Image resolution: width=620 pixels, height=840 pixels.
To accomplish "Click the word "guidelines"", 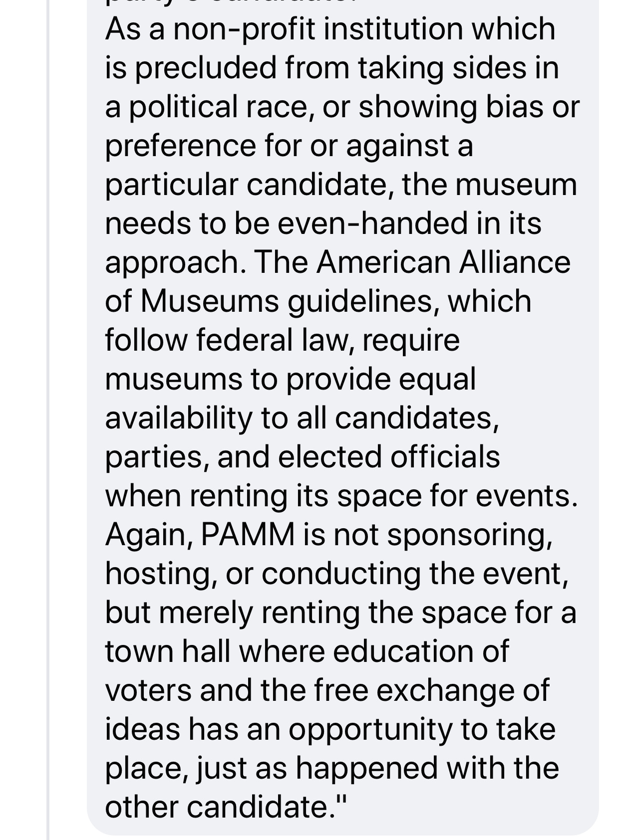I will [x=359, y=301].
